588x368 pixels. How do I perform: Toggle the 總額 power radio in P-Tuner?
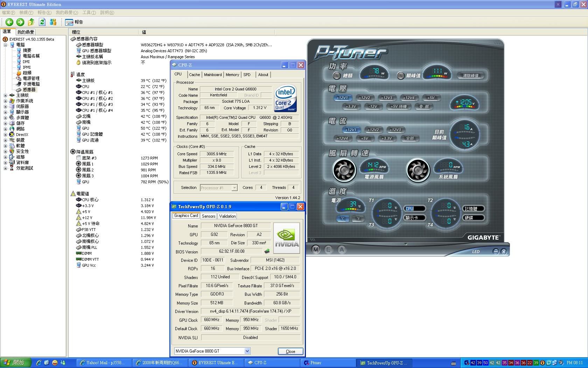tap(336, 75)
